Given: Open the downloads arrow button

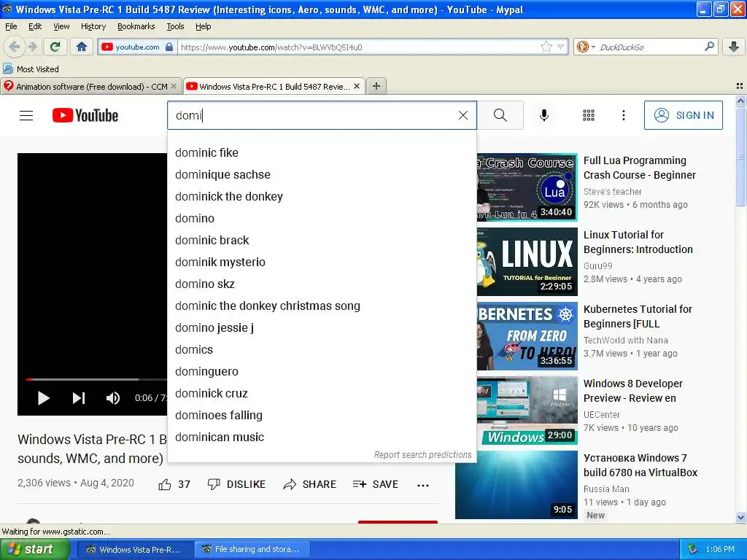Looking at the screenshot, I should coord(734,47).
